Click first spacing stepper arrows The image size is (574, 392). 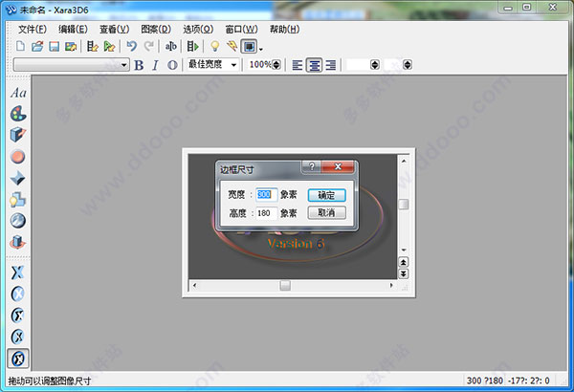[x=375, y=65]
